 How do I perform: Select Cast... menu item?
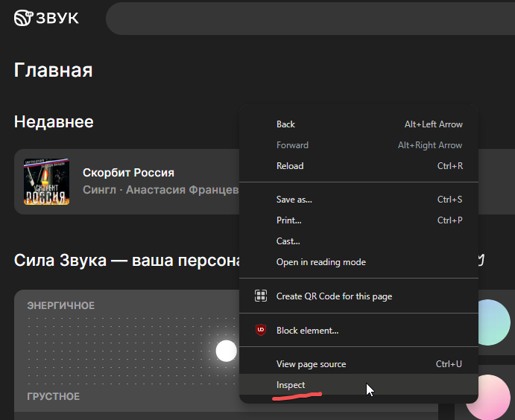358,241
